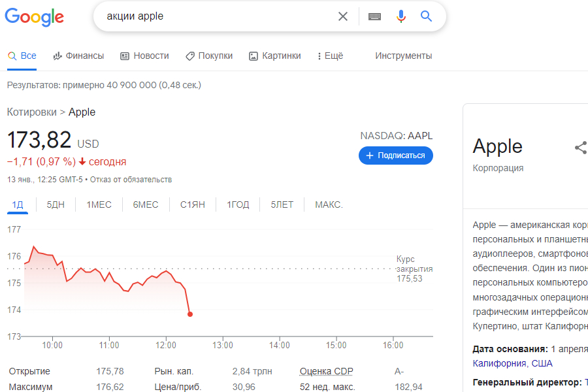Click the red current price point on chart
This screenshot has height=392, width=588.
[x=190, y=314]
